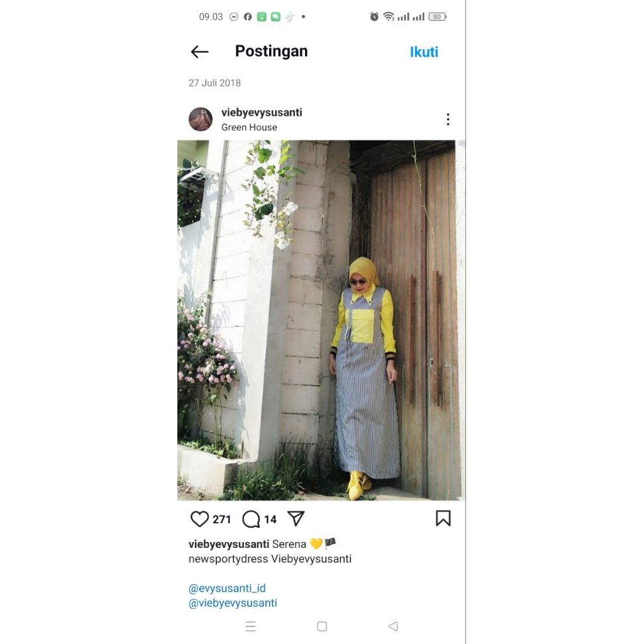Open @viebyevysusanti mention link

[x=233, y=603]
